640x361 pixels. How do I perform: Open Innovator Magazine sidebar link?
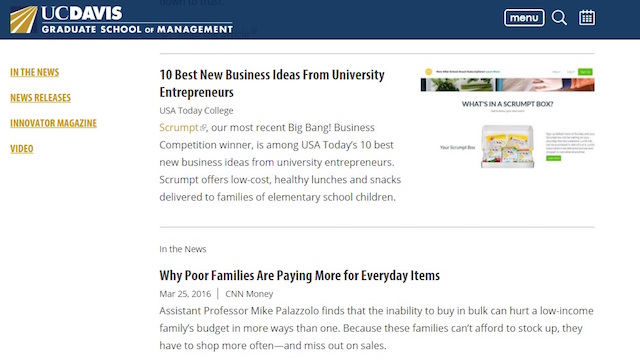pyautogui.click(x=53, y=123)
